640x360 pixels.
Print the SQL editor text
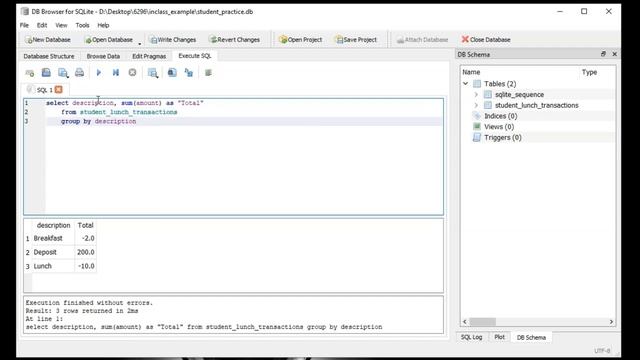(x=79, y=73)
